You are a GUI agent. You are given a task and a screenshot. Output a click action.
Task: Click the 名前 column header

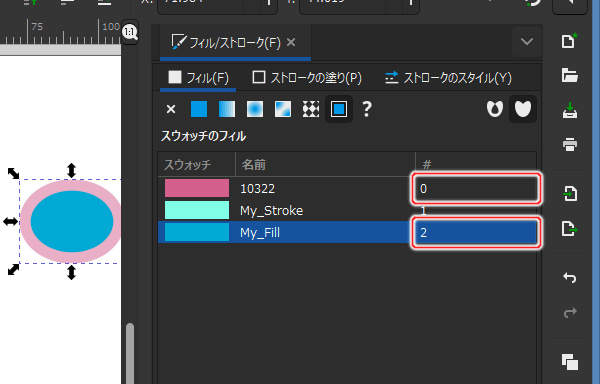tap(325, 164)
